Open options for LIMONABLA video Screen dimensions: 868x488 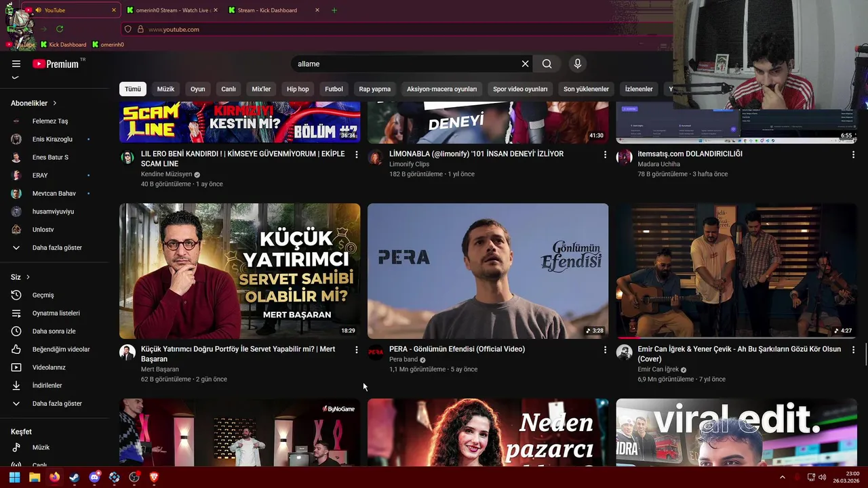[x=605, y=155]
